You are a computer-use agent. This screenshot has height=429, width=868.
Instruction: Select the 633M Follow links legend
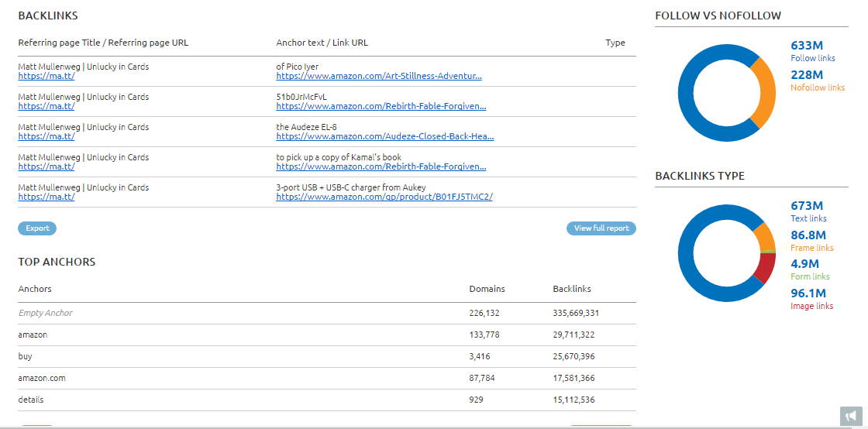813,51
